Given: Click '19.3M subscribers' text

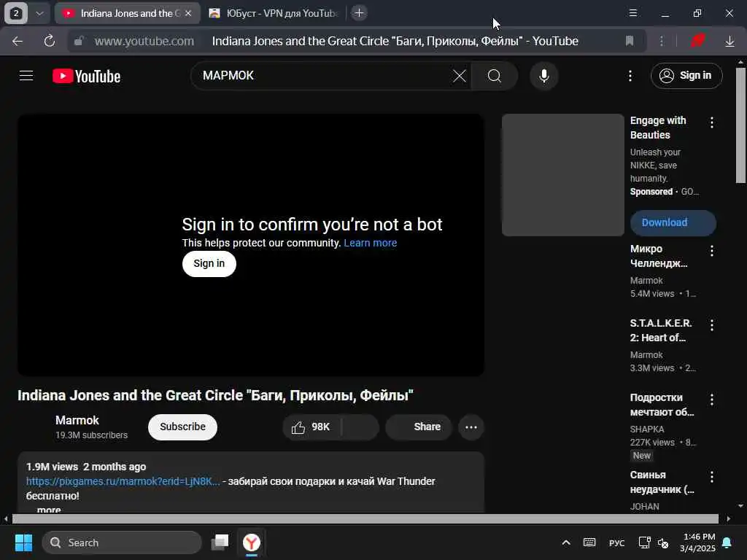Looking at the screenshot, I should (91, 435).
